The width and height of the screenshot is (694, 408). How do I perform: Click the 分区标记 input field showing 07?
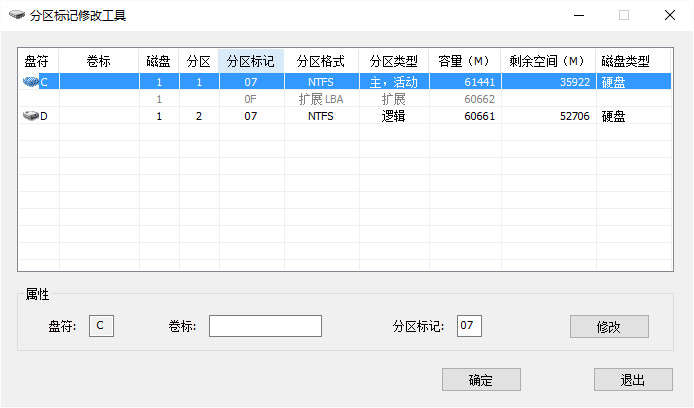coord(469,326)
